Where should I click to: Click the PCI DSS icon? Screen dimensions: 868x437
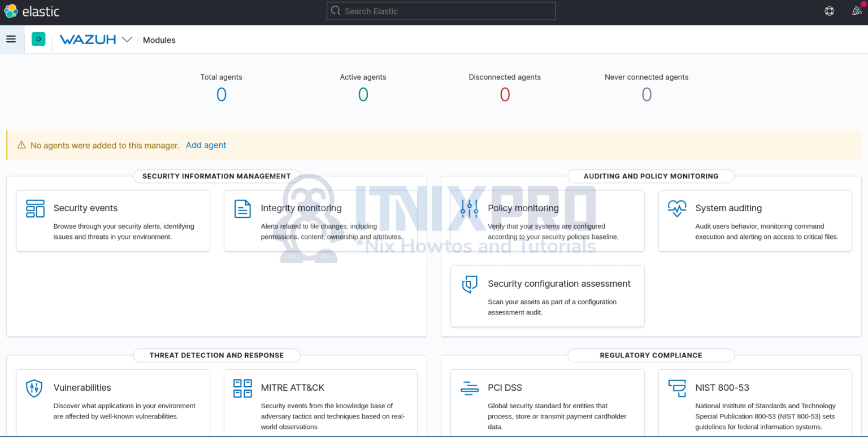[x=469, y=388]
